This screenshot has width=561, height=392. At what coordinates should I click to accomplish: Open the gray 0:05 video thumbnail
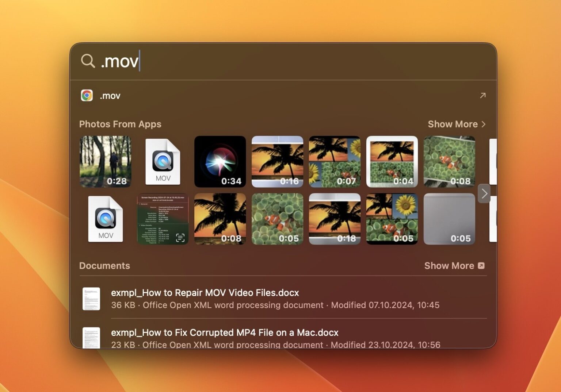(x=449, y=219)
